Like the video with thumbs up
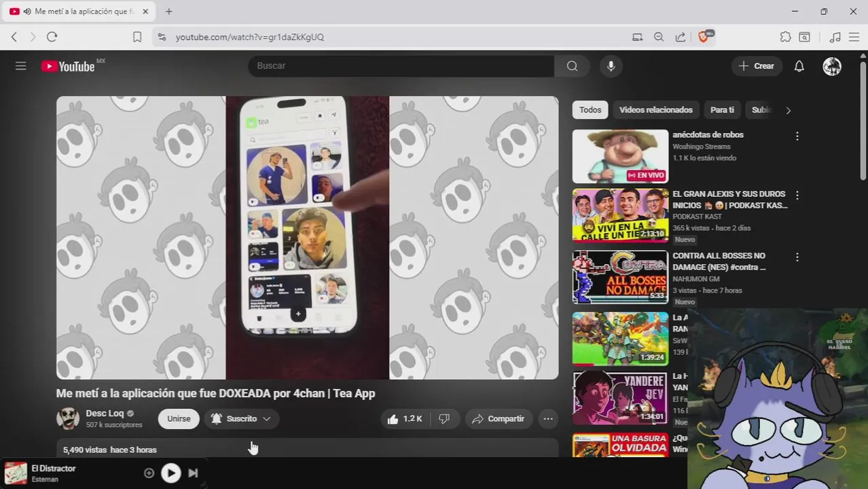Image resolution: width=868 pixels, height=489 pixels. click(405, 419)
